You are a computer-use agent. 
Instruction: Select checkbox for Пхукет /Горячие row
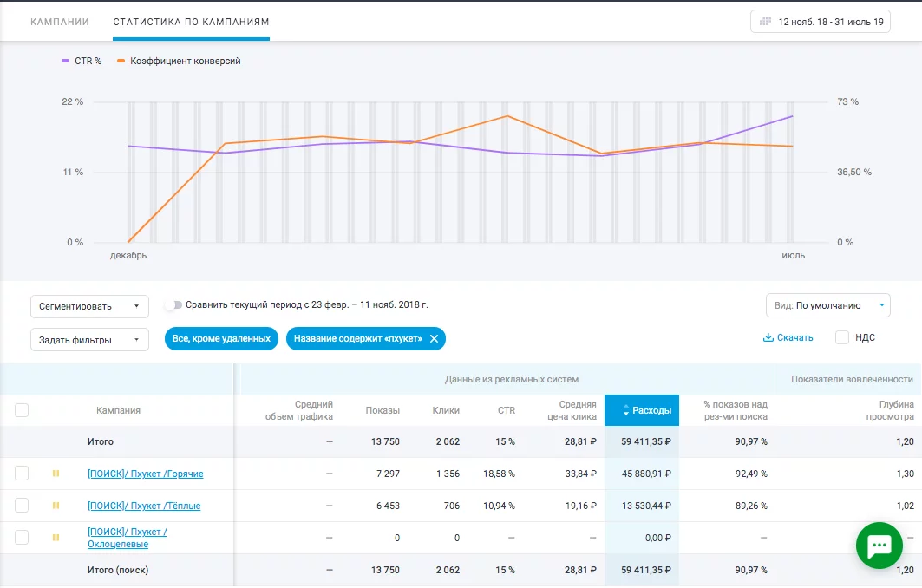pyautogui.click(x=22, y=474)
